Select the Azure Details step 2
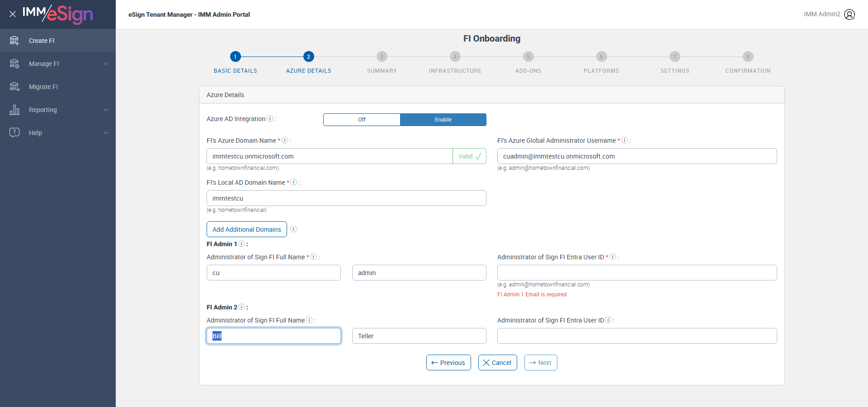The image size is (868, 407). click(x=308, y=56)
